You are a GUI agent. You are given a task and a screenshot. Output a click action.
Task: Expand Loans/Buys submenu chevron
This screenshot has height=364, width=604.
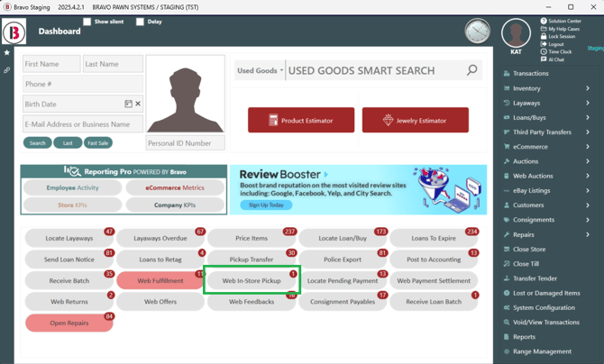[x=588, y=117]
